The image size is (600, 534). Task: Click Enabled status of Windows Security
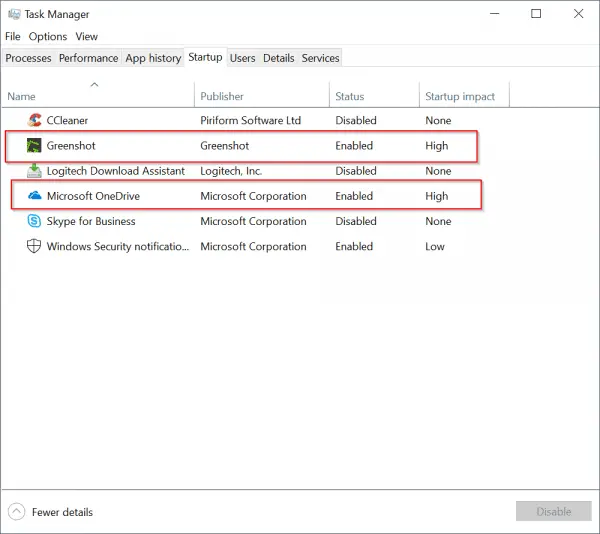coord(354,246)
